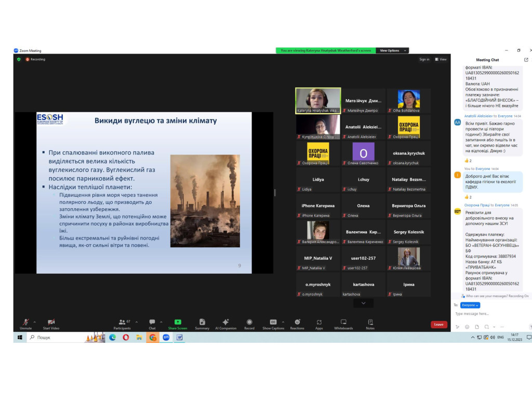Show hidden system tray icons
The image size is (532, 399).
[473, 337]
